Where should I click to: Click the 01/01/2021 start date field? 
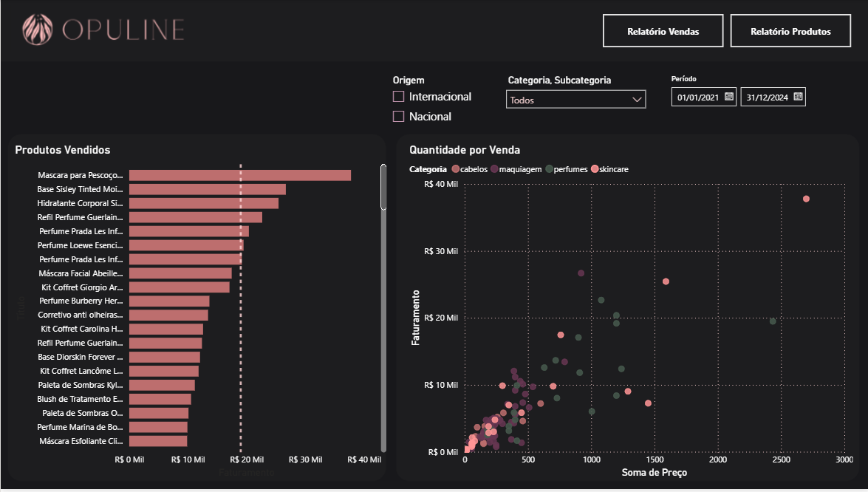(x=697, y=98)
